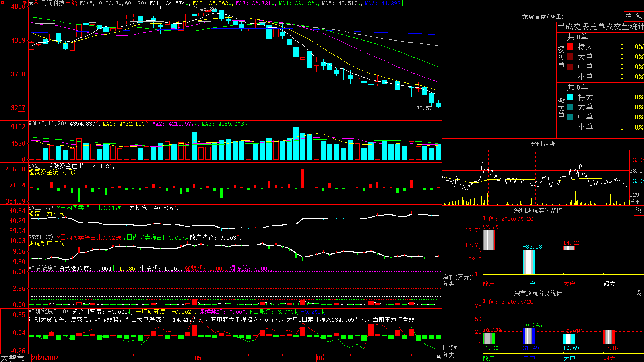The height and width of the screenshot is (362, 644).
Task: Click the 06 month marker on timeline
Action: [320, 358]
